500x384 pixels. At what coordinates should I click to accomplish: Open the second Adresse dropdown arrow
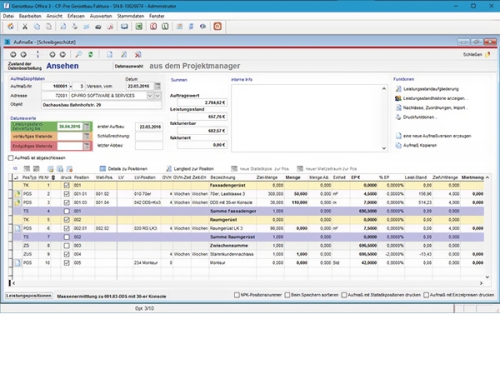point(158,96)
